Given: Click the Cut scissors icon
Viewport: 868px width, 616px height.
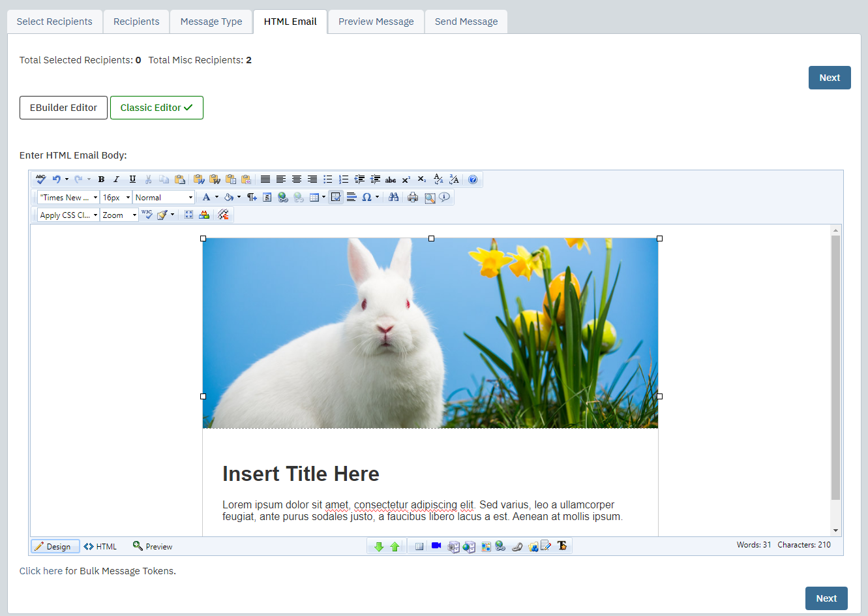Looking at the screenshot, I should coord(149,179).
